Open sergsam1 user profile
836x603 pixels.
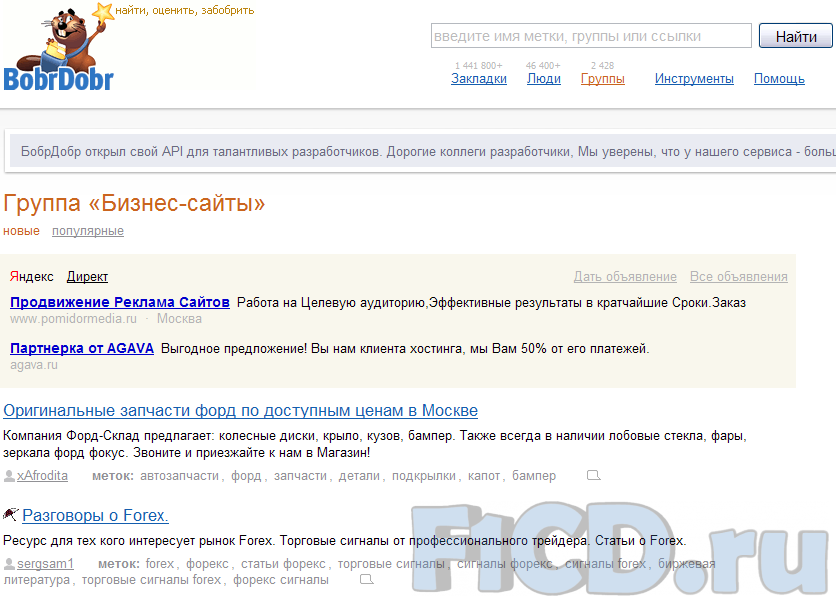(x=45, y=564)
